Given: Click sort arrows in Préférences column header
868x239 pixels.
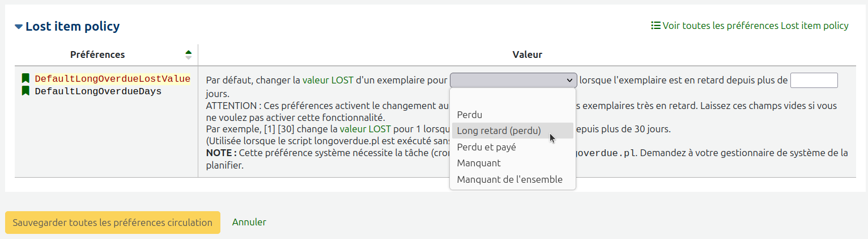Looking at the screenshot, I should (189, 55).
